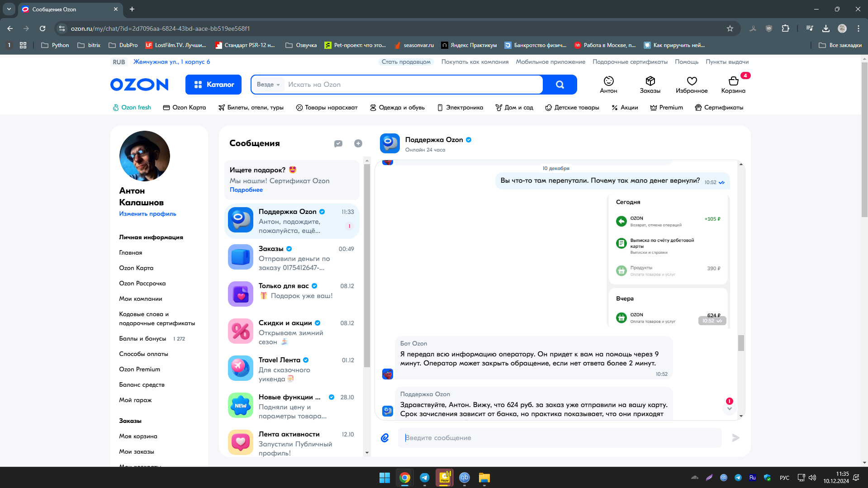Viewport: 868px width, 488px height.
Task: Open Мой гараж in sidebar
Action: pyautogui.click(x=136, y=400)
